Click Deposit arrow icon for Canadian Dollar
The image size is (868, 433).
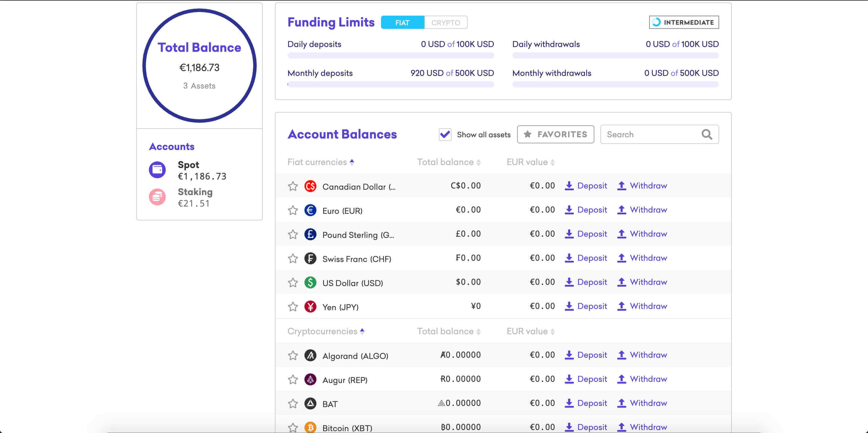569,185
